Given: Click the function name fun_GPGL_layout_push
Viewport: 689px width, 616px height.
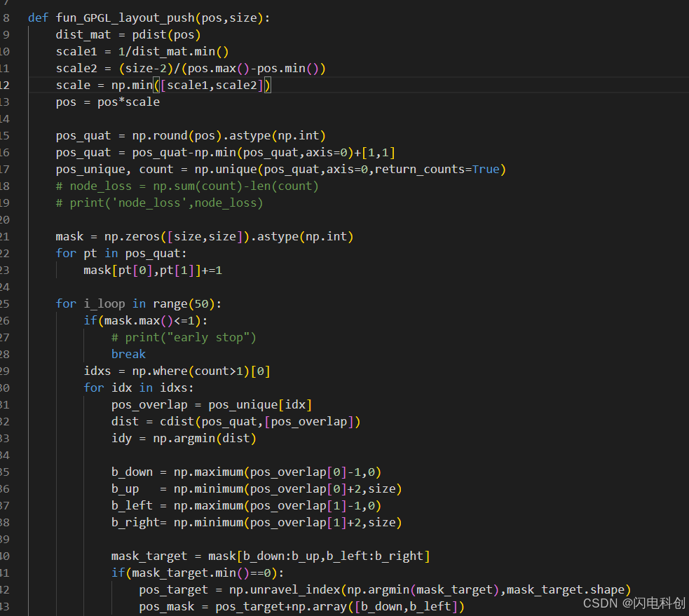Looking at the screenshot, I should coord(125,18).
